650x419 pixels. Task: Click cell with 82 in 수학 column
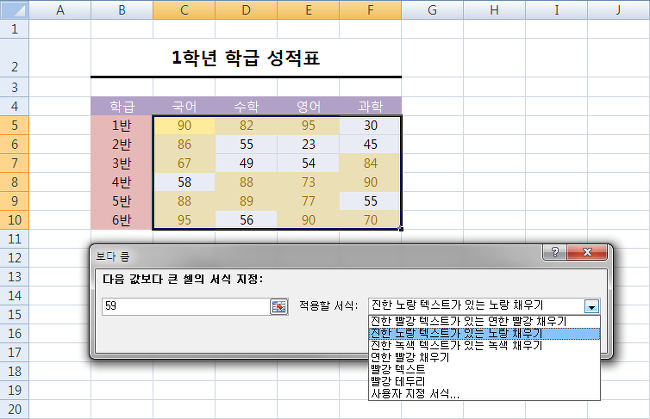point(246,125)
